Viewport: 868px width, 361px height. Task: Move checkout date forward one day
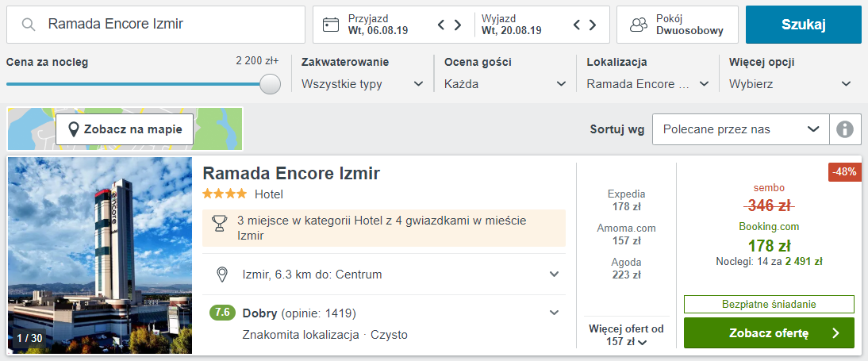click(x=593, y=25)
